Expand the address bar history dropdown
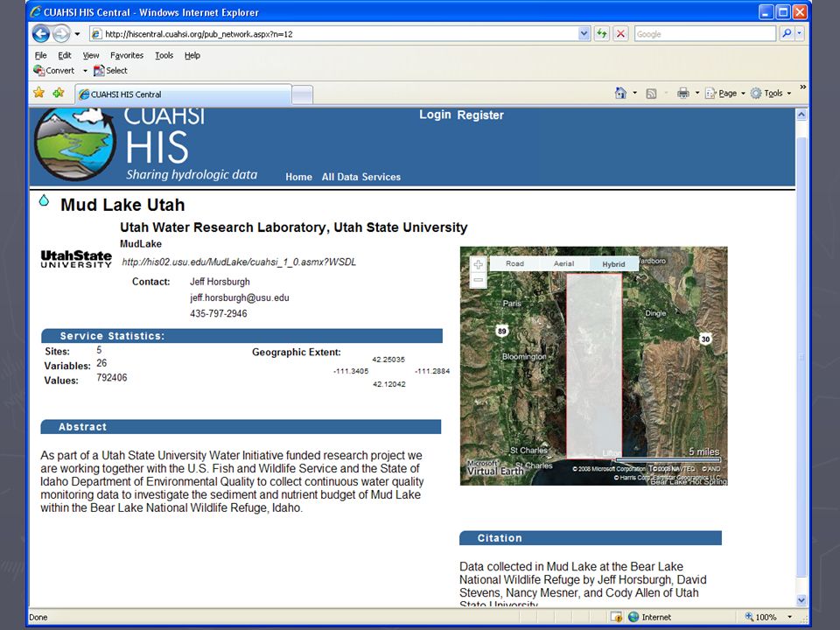Viewport: 840px width, 630px height. [584, 34]
